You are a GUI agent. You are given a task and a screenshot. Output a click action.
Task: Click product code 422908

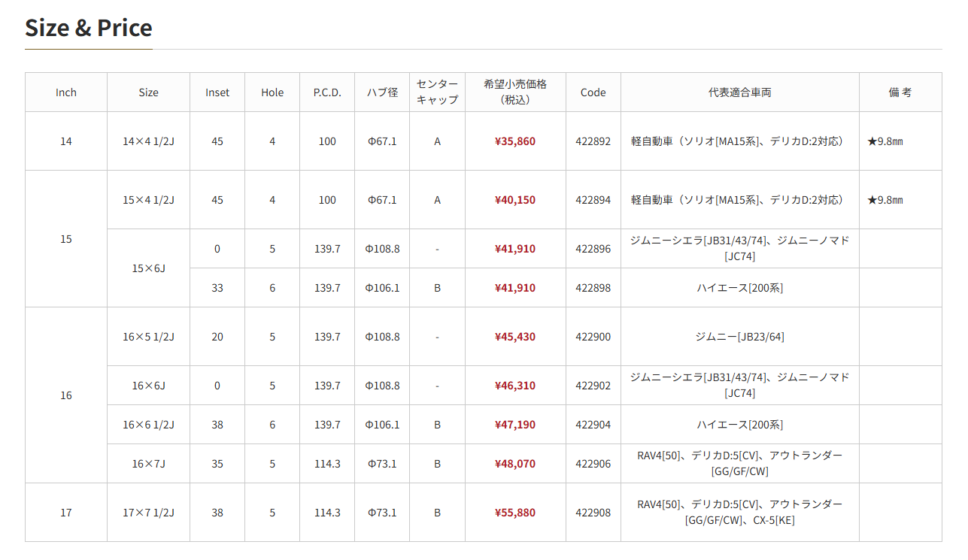tap(593, 513)
